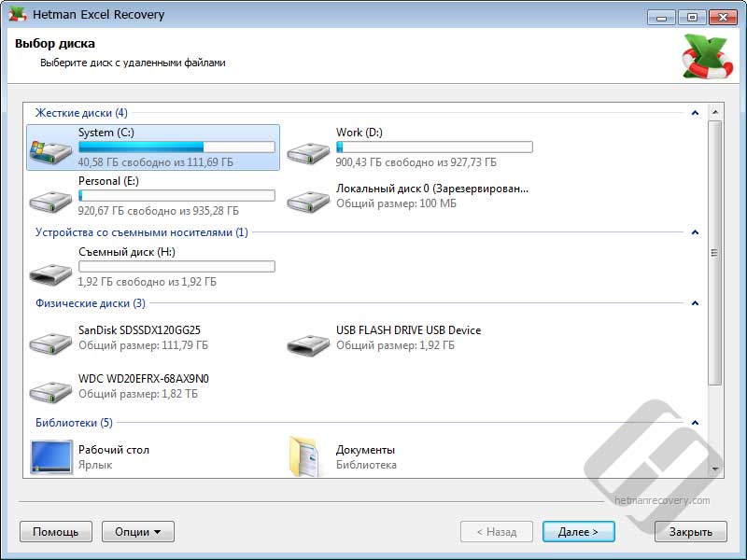Click the text 900,43 ГБ свободно из 927,73 ГБ
The image size is (747, 560).
pos(416,162)
